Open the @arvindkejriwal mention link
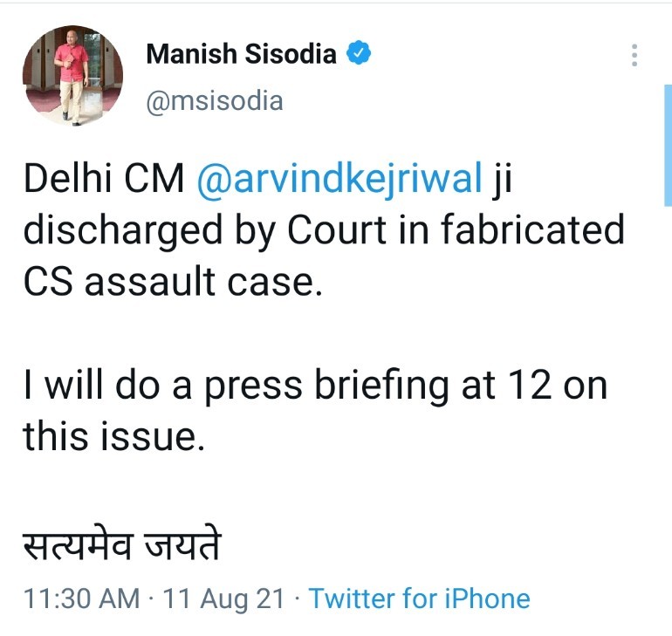Viewport: 672px width, 636px height. click(x=339, y=179)
